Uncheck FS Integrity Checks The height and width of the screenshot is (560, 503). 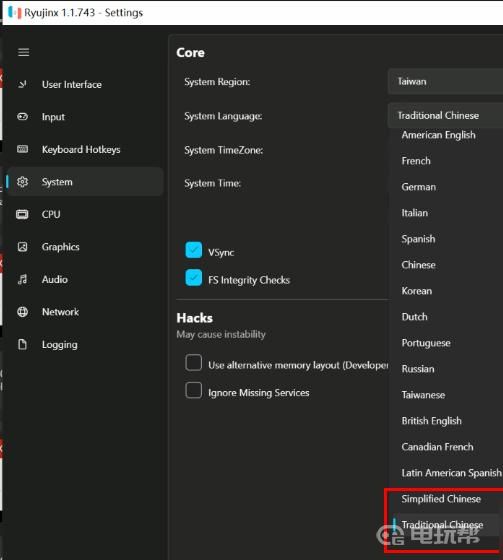tap(194, 278)
